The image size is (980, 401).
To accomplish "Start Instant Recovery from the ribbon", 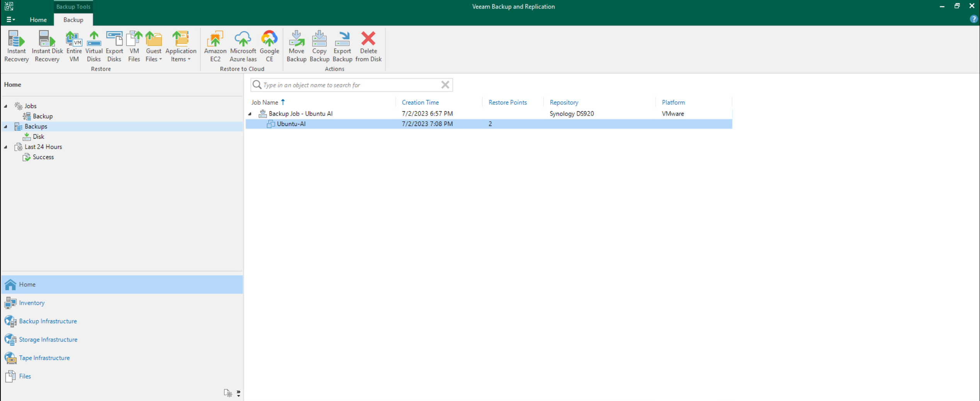I will pyautogui.click(x=16, y=46).
